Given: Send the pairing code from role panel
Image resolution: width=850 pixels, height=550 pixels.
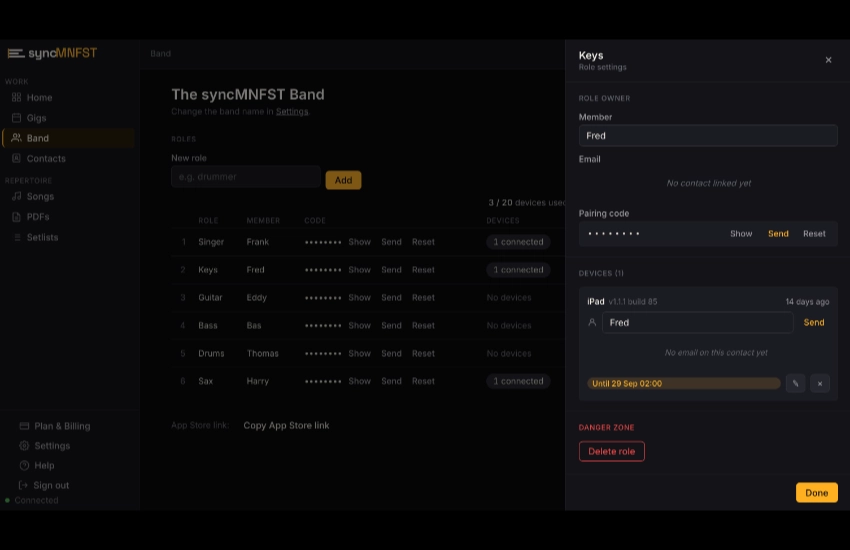Looking at the screenshot, I should (x=778, y=234).
